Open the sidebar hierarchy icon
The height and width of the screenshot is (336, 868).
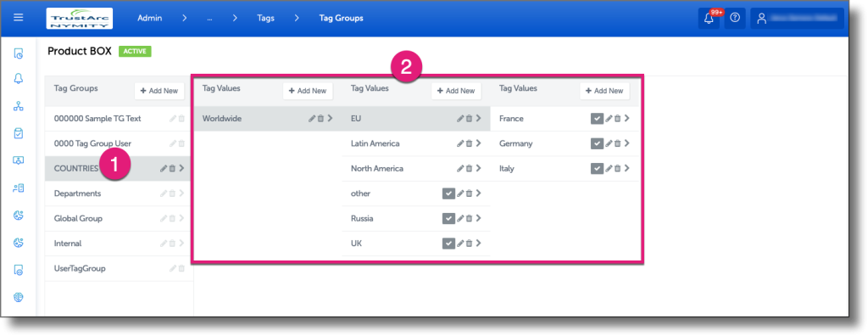tap(19, 107)
